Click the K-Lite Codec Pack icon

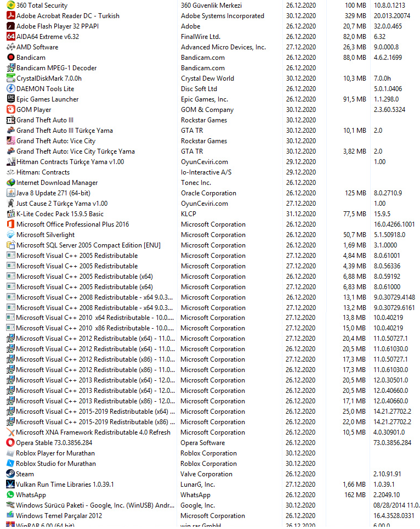[11, 214]
